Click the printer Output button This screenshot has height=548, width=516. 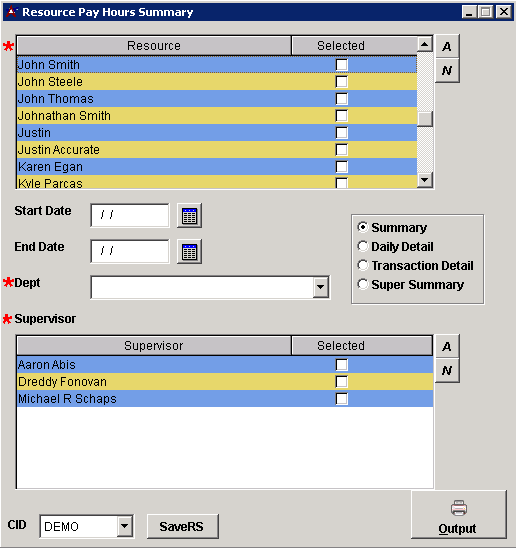click(458, 514)
